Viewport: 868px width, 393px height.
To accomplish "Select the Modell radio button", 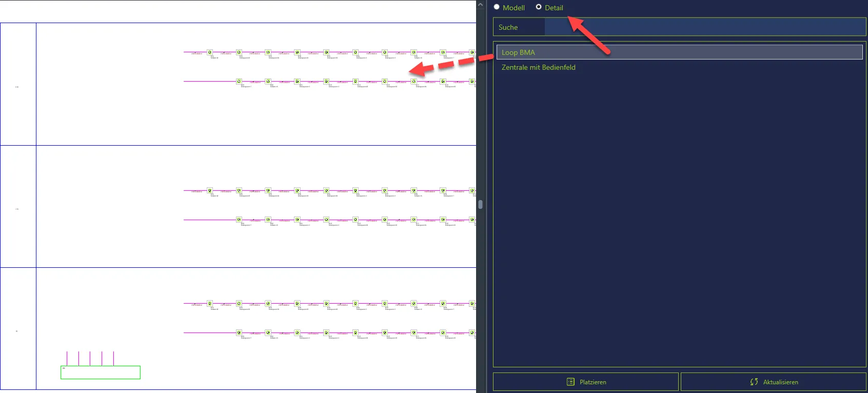I will [497, 7].
